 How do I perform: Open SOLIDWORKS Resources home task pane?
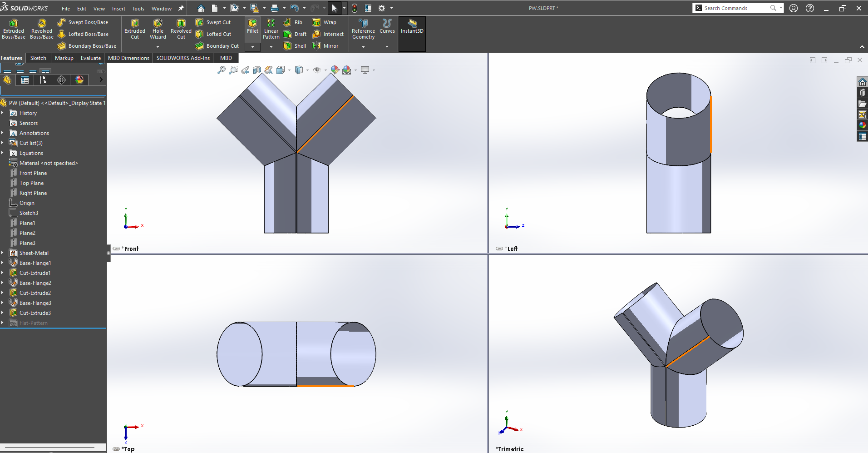[x=862, y=82]
